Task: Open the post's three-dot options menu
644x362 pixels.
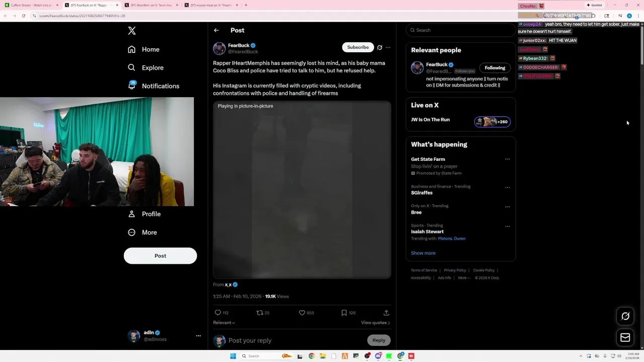Action: (388, 47)
